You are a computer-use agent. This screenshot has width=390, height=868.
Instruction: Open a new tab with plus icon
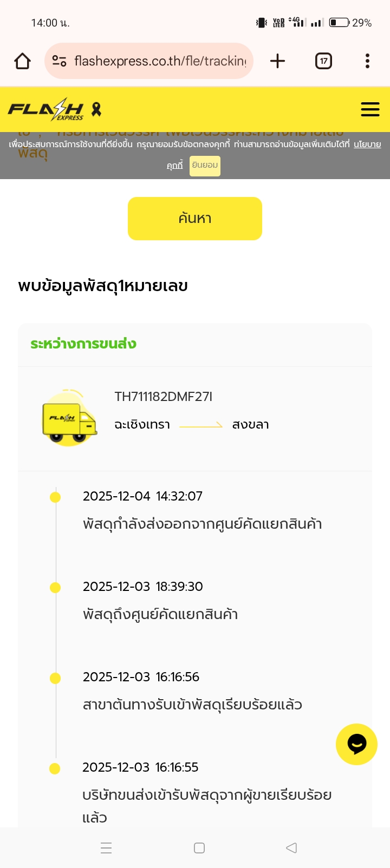point(277,61)
